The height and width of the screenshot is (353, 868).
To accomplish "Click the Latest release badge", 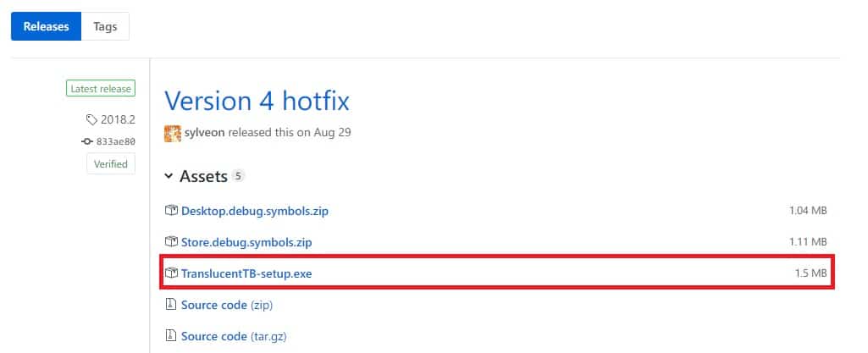I will pyautogui.click(x=101, y=89).
